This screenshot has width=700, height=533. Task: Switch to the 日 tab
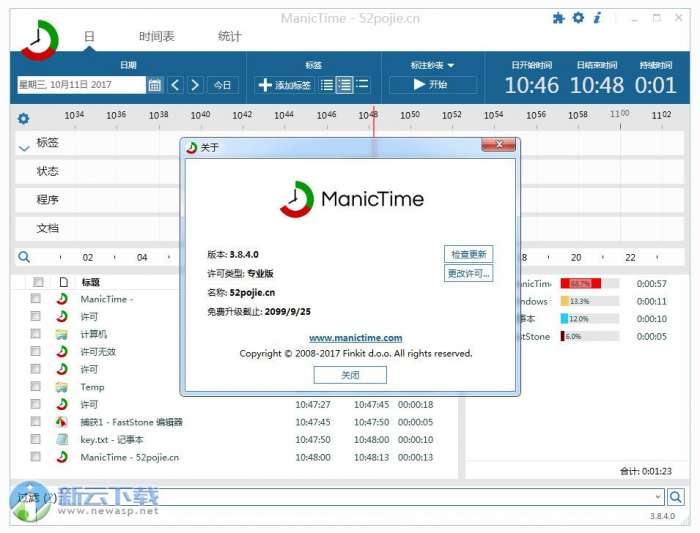pos(89,36)
